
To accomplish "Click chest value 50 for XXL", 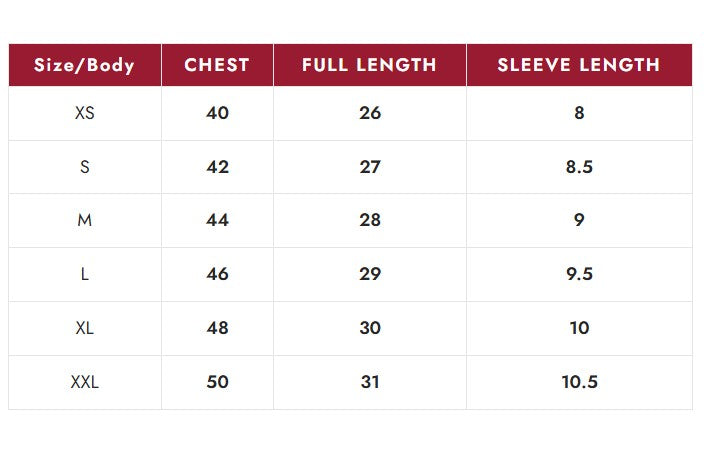I will click(217, 382).
